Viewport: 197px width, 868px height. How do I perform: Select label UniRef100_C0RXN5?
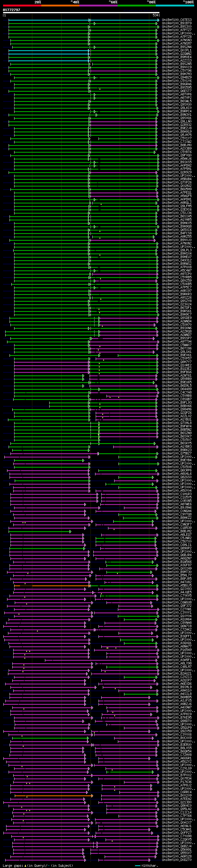tap(176, 501)
